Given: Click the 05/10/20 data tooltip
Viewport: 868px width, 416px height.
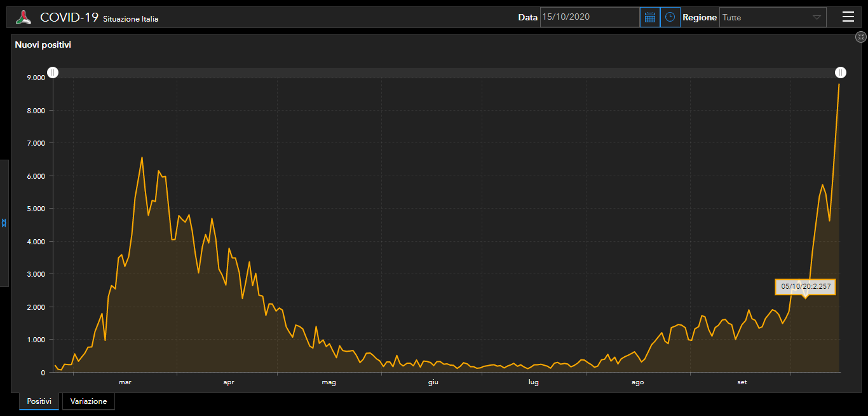Looking at the screenshot, I should [x=805, y=287].
